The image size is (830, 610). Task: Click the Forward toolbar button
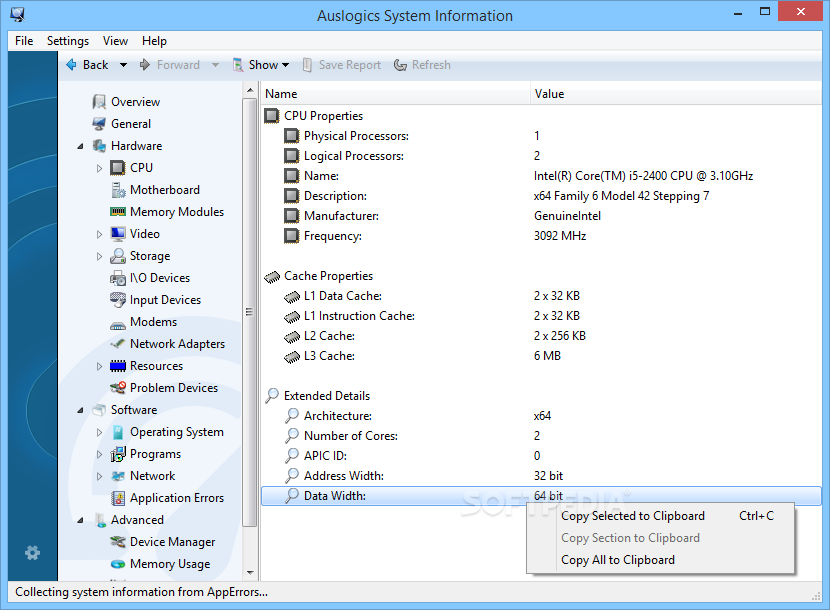(x=170, y=65)
